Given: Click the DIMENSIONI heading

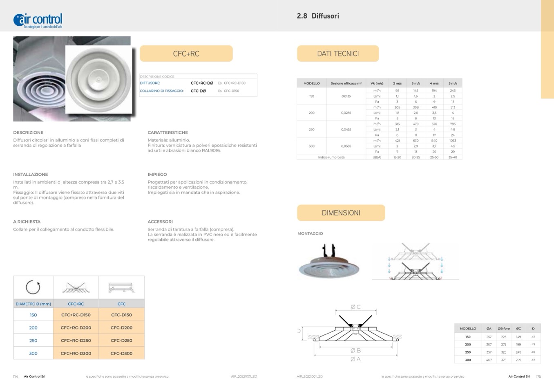Looking at the screenshot, I should [341, 213].
